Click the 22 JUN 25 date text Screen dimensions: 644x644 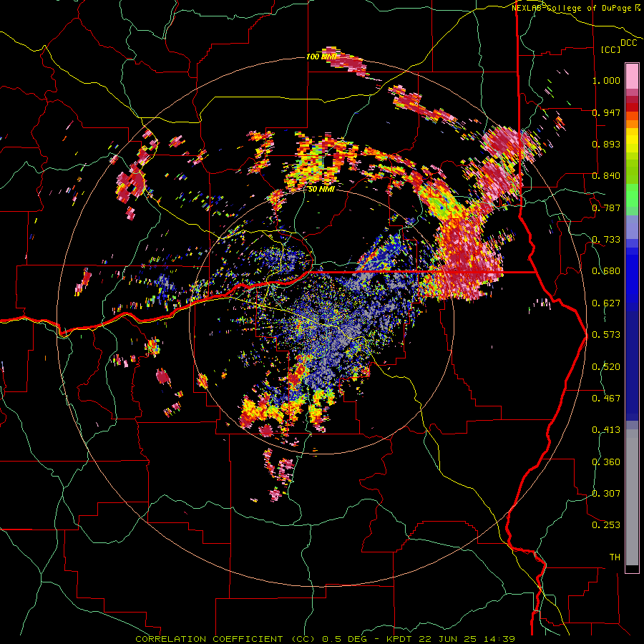(448, 639)
